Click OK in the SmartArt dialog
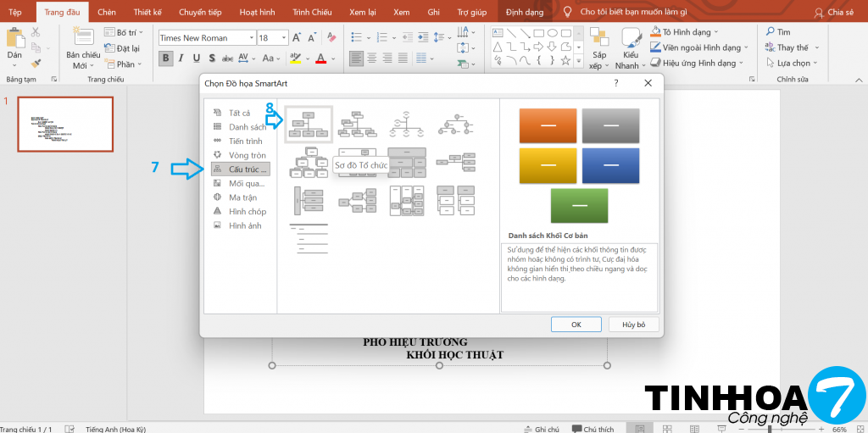This screenshot has height=433, width=868. (x=576, y=325)
